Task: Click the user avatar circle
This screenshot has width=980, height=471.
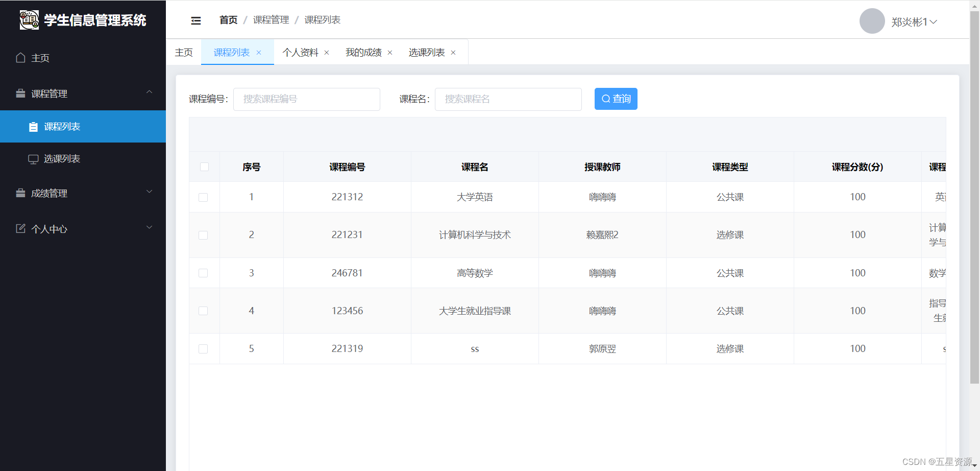Action: [x=872, y=21]
